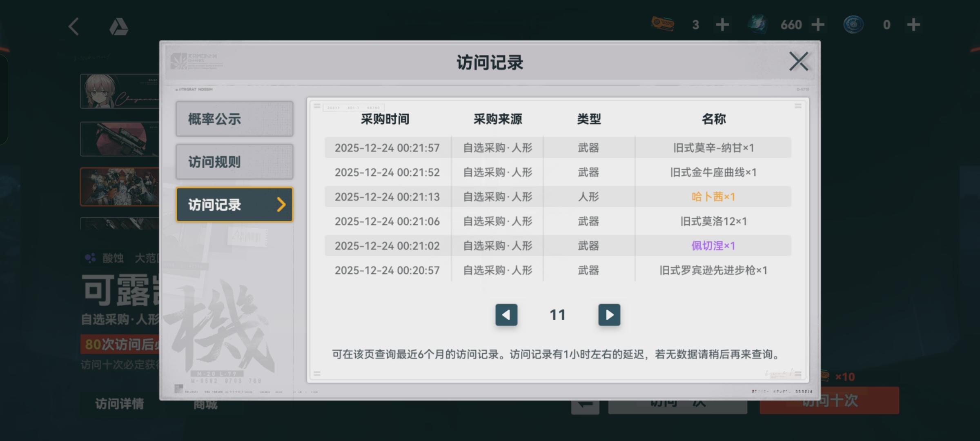Tap the plus next to 660 currency

(x=818, y=25)
